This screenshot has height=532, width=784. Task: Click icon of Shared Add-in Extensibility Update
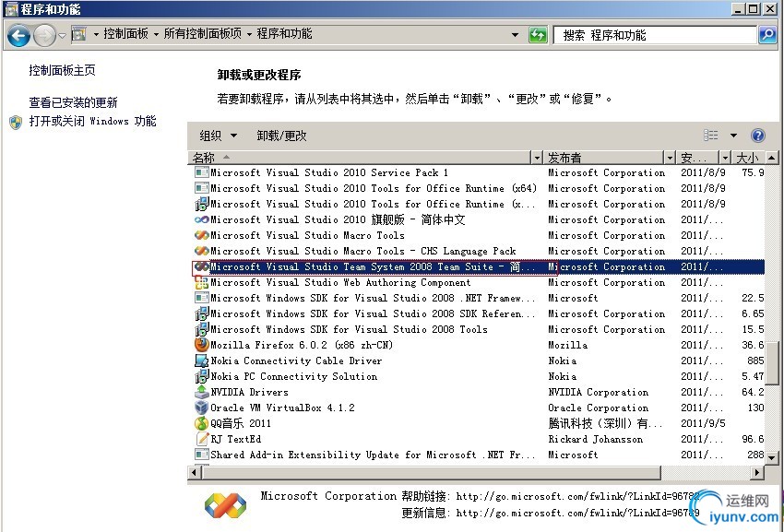[x=201, y=455]
